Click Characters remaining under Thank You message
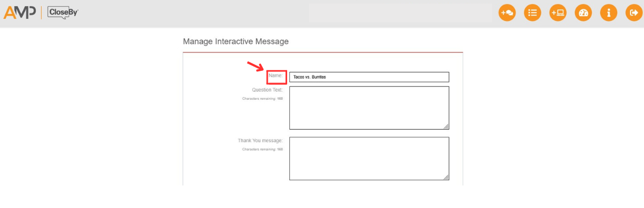This screenshot has width=644, height=208. coord(262,149)
